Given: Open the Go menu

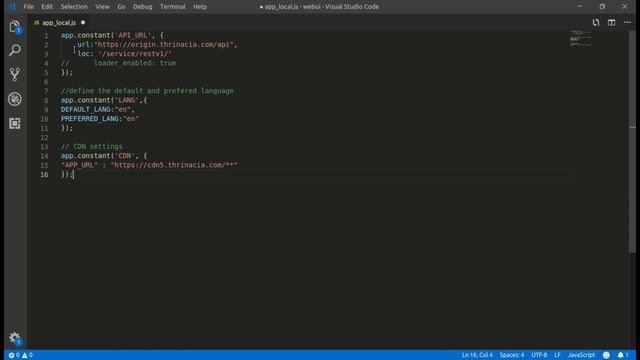Looking at the screenshot, I should click(x=121, y=7).
